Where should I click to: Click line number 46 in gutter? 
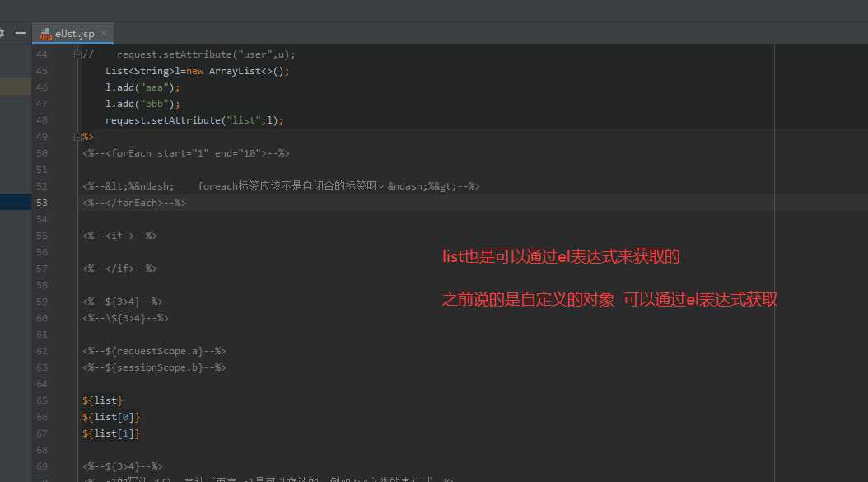click(x=42, y=87)
